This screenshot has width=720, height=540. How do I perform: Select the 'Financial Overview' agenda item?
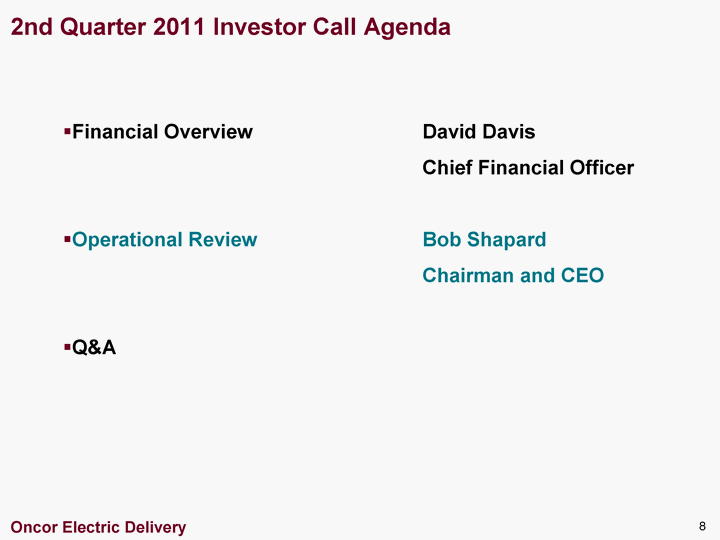[162, 132]
